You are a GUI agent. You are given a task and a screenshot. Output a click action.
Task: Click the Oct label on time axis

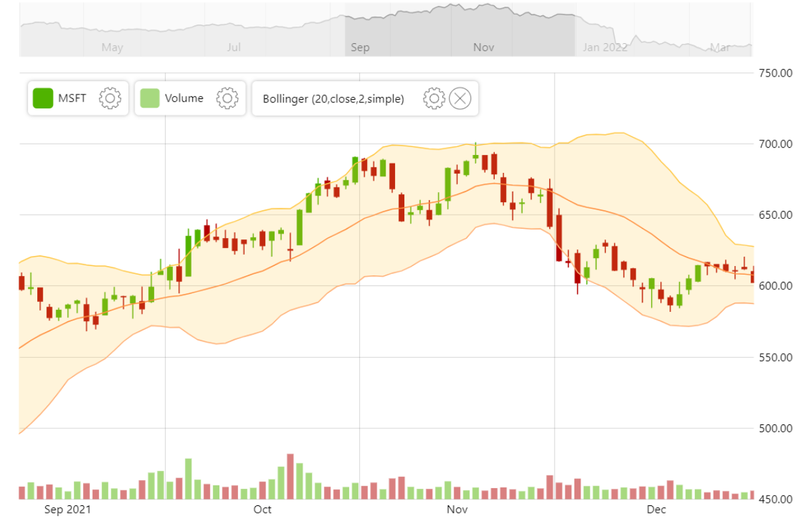pos(263,509)
